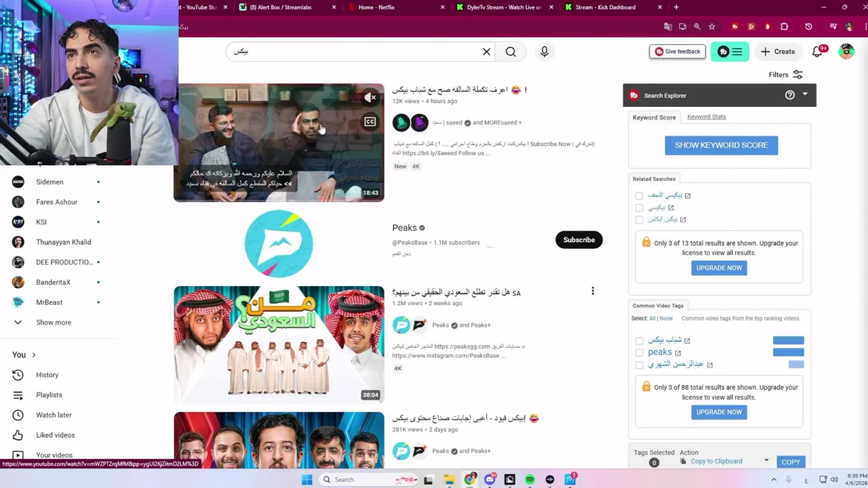Screen dimensions: 868x488
Task: Expand Show more subscriptions
Action: click(54, 323)
